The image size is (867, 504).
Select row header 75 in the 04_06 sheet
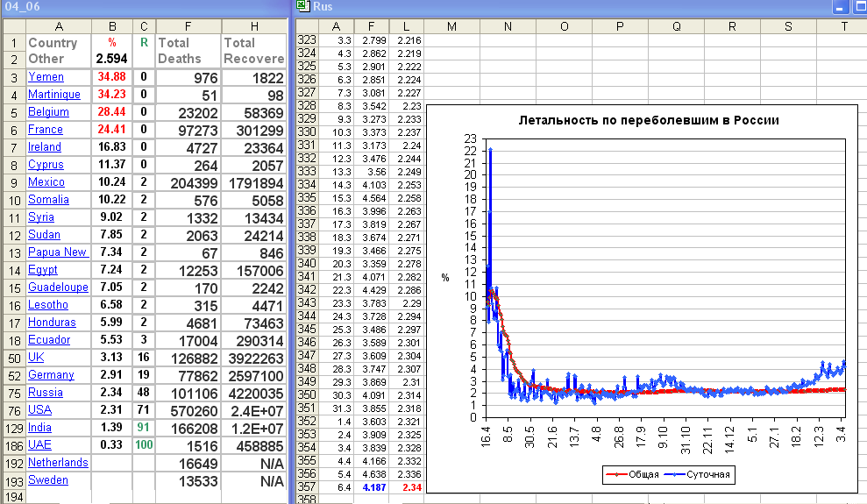point(12,393)
